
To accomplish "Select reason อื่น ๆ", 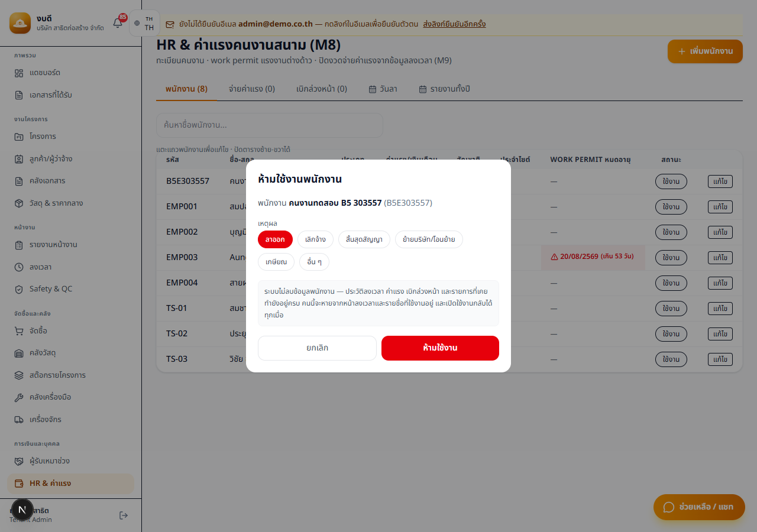I will pos(314,262).
